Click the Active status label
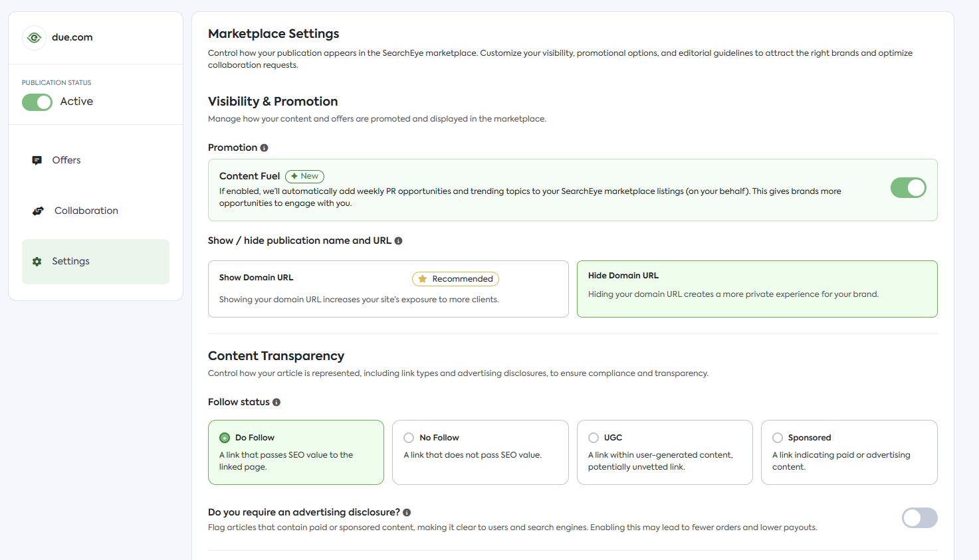The width and height of the screenshot is (979, 560). click(x=76, y=102)
